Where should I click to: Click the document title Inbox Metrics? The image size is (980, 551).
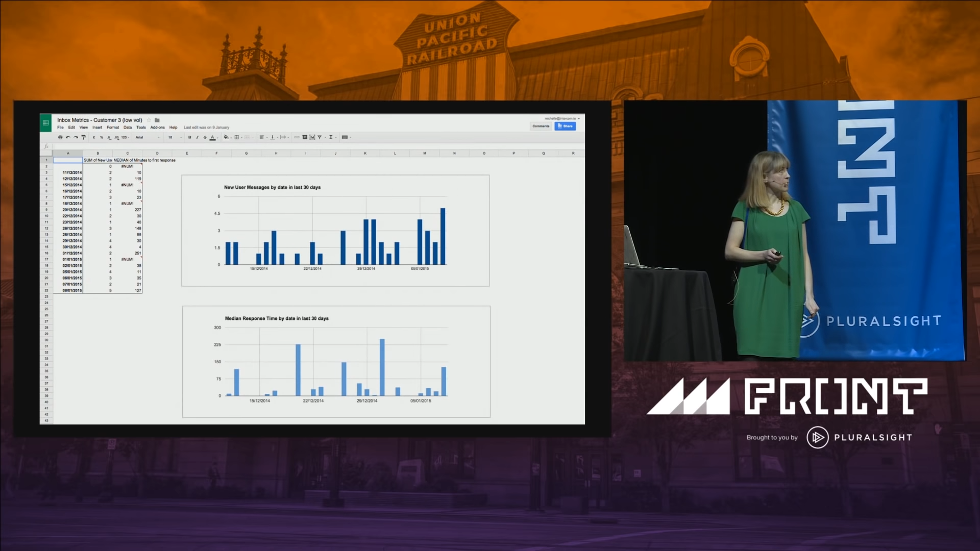point(100,120)
